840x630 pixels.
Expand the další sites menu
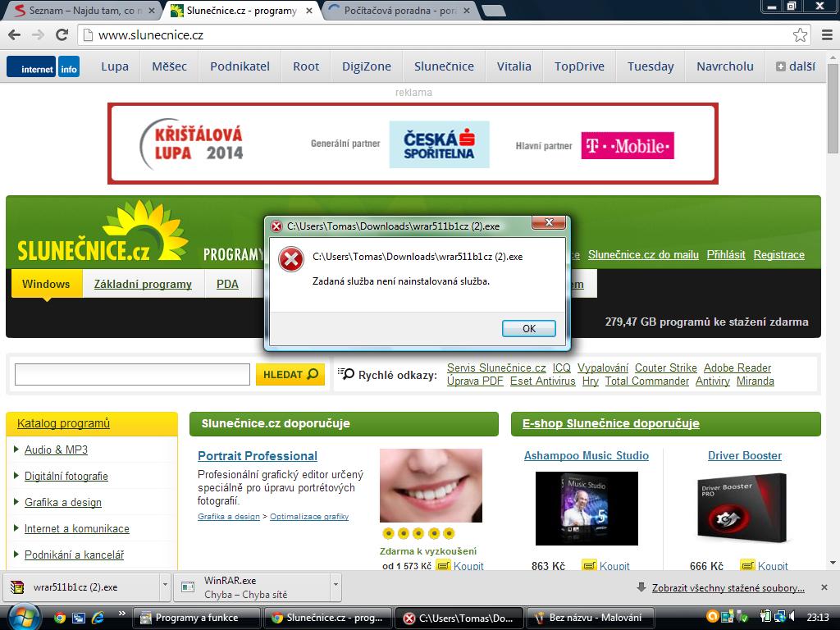tap(796, 66)
